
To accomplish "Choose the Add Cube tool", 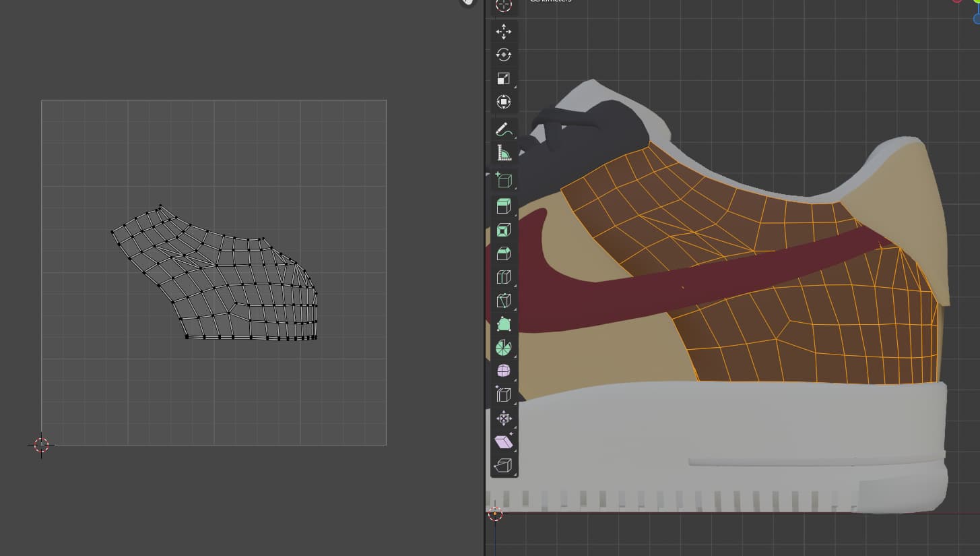I will tap(504, 180).
